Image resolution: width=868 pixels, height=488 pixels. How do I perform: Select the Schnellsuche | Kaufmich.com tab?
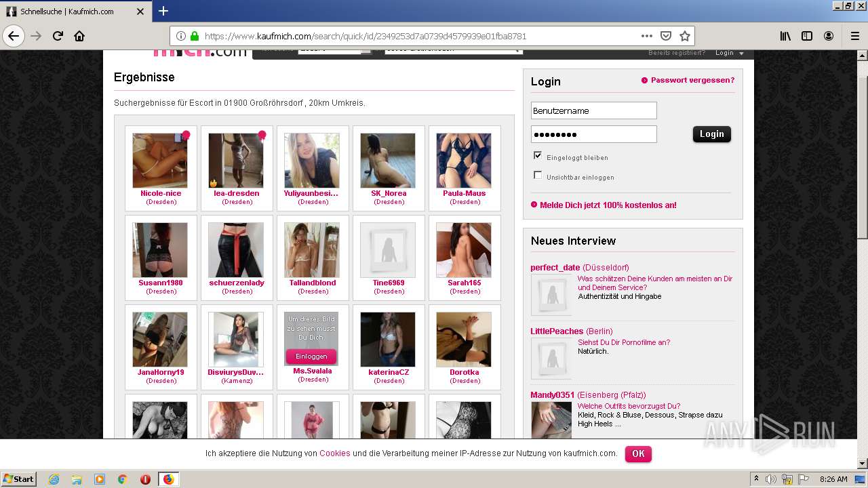point(75,12)
